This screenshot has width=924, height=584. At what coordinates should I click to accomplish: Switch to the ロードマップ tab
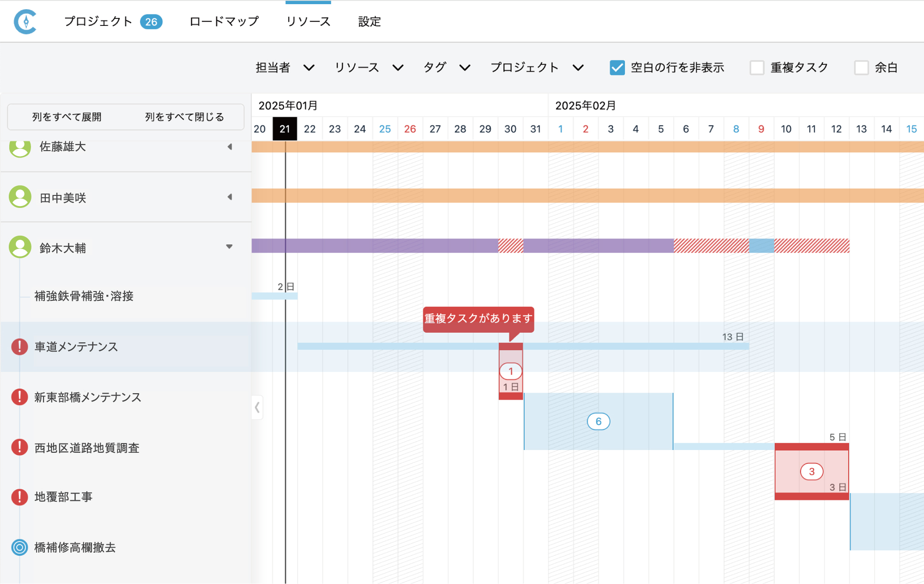224,21
